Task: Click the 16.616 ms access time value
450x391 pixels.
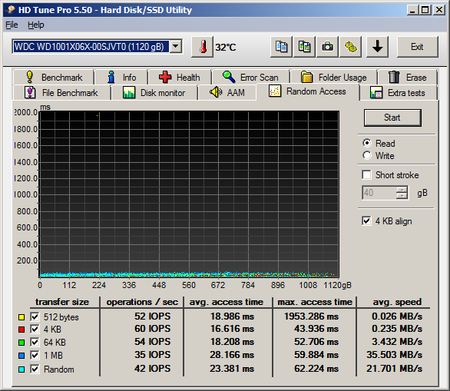Action: click(232, 329)
